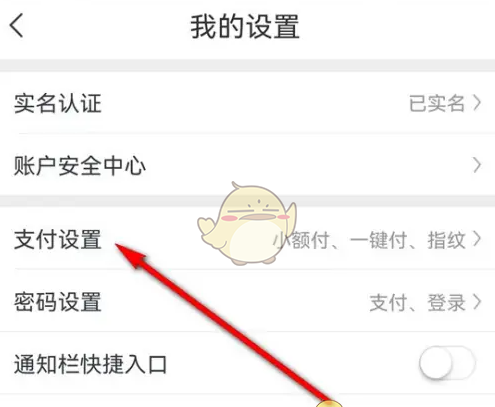Click the 我的设置 page title
Viewport: 495px width, 407px height.
coord(245,27)
